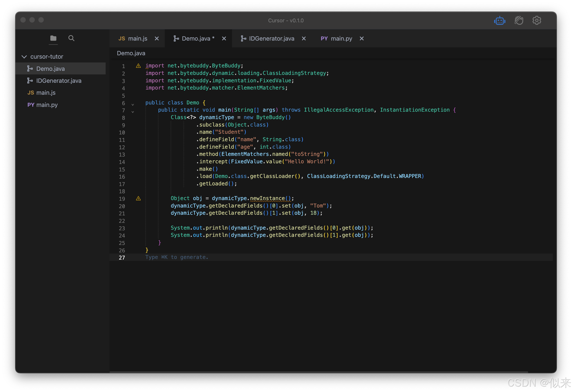Open the settings gear icon
572x392 pixels.
[x=537, y=20]
